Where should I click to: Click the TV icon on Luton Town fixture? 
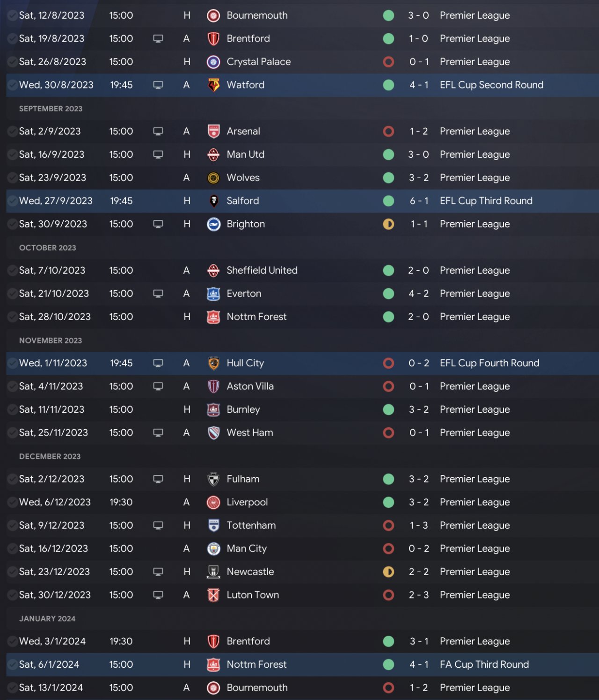pos(158,595)
